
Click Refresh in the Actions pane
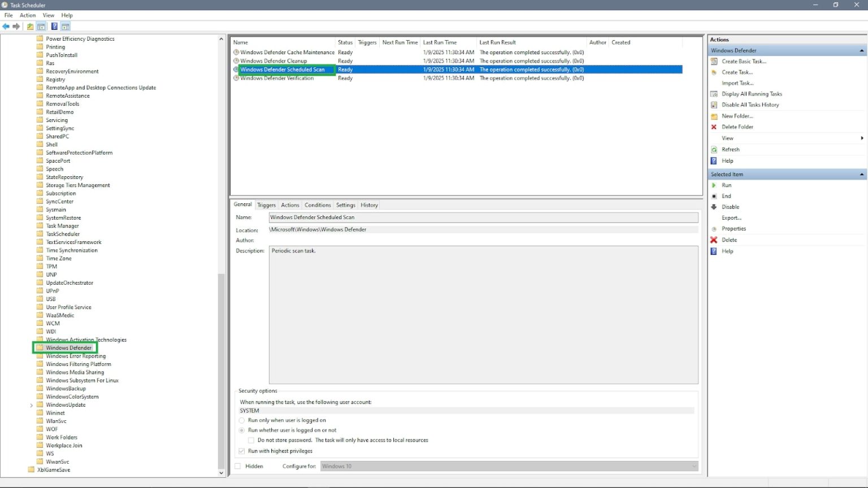731,149
